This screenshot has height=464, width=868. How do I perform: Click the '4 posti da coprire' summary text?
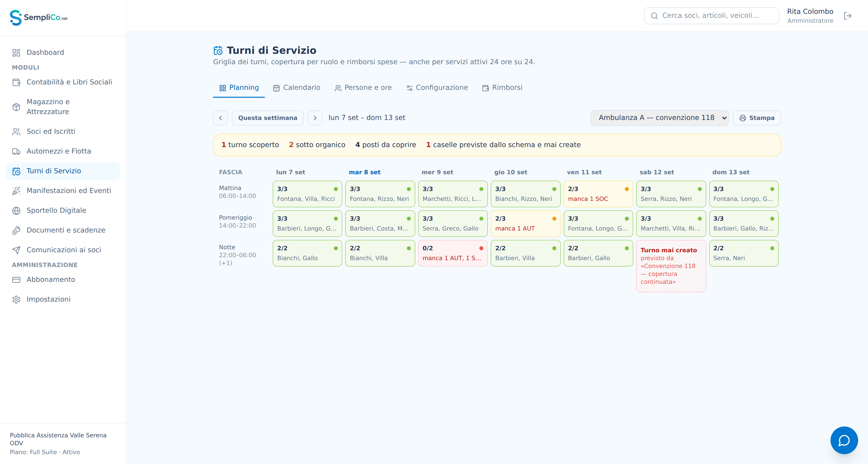[385, 145]
